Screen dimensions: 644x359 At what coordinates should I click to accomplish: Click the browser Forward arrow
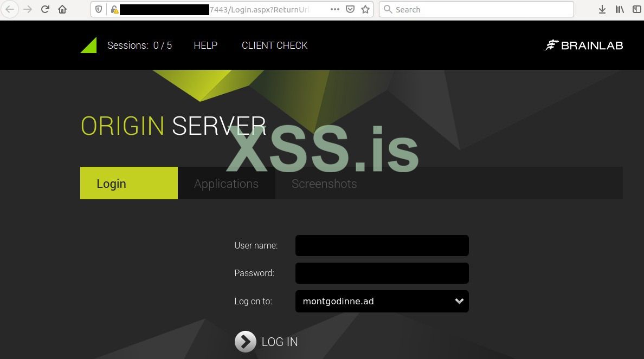28,9
